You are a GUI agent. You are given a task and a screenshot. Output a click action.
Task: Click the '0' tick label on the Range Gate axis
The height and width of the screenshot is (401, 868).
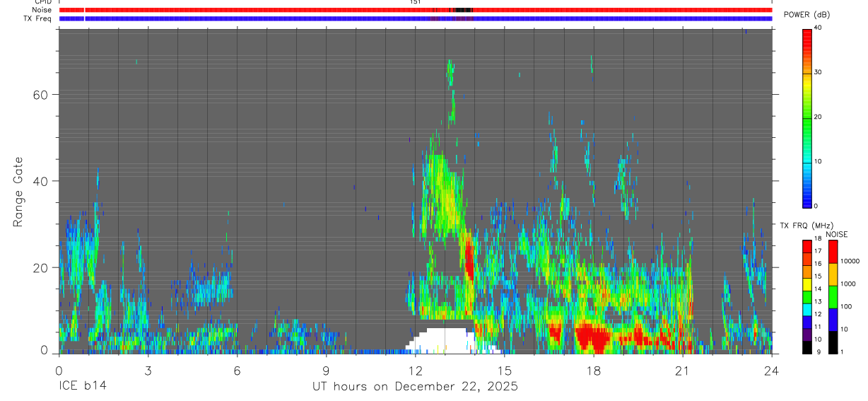coord(43,350)
